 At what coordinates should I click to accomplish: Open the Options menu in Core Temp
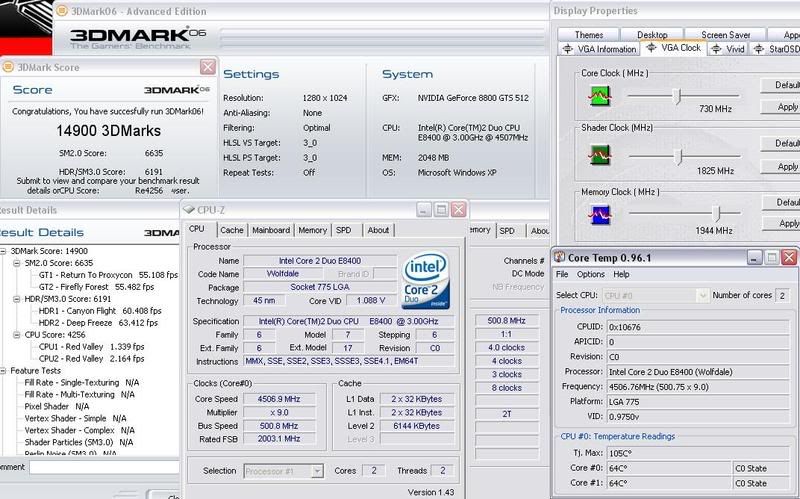point(590,274)
